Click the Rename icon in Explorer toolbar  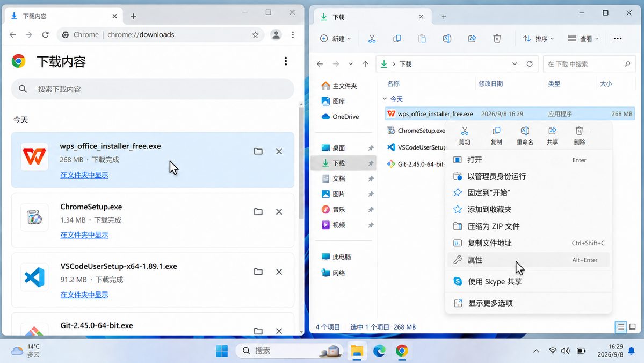[x=447, y=39]
